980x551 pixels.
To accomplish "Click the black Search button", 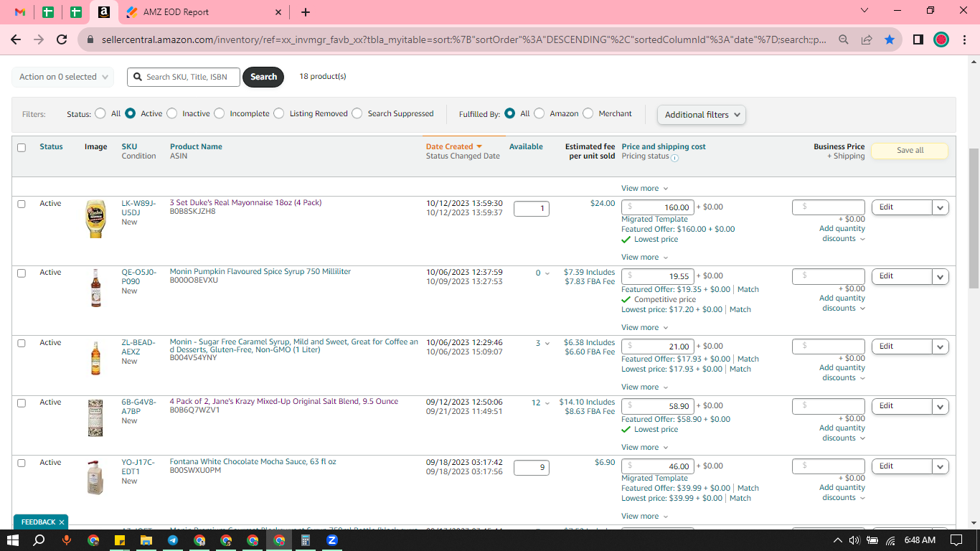I will click(x=263, y=77).
